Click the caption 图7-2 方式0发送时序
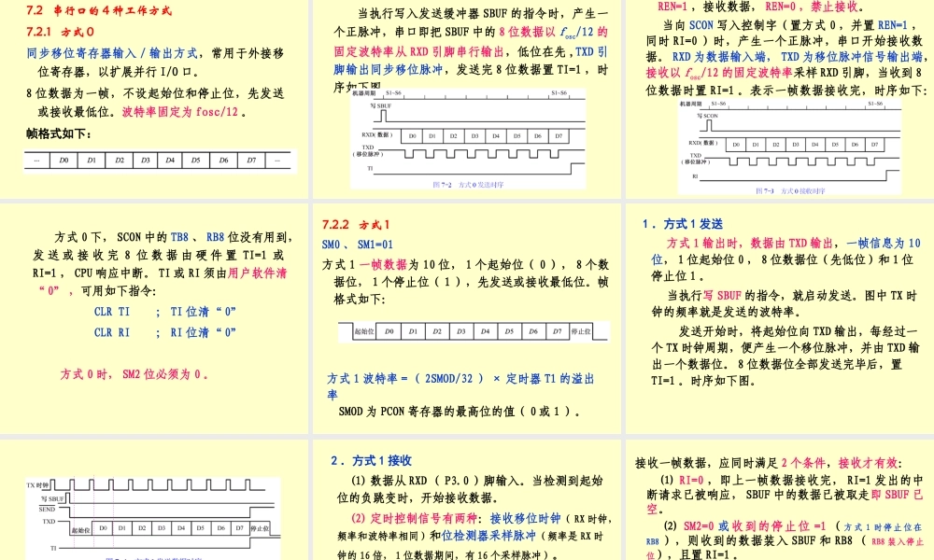Viewport: 934px width, 560px height. 468,185
